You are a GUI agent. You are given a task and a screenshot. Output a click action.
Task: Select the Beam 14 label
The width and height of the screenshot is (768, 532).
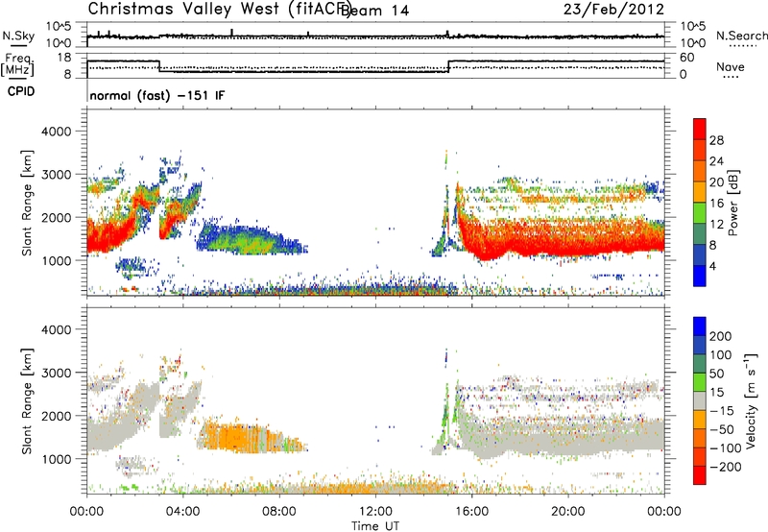tap(374, 11)
